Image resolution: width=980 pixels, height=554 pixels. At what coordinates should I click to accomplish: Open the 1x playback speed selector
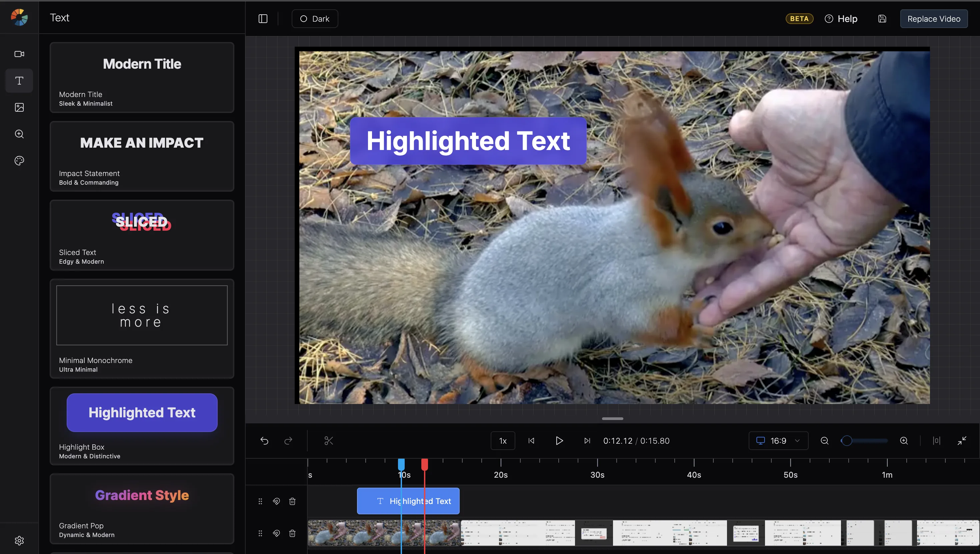point(503,441)
